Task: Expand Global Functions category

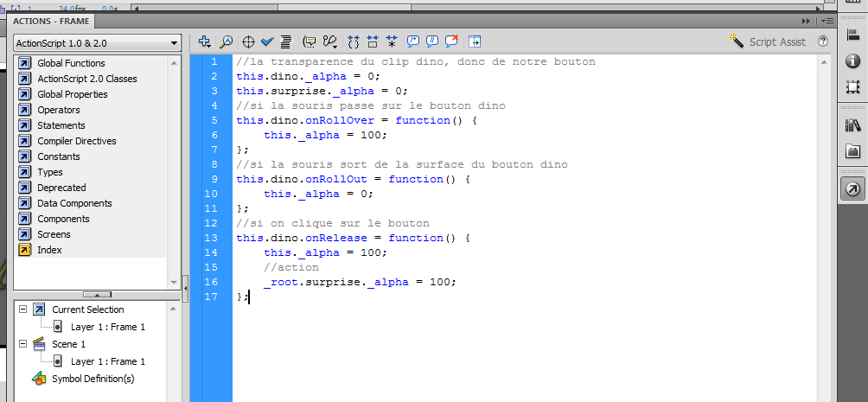Action: point(71,63)
